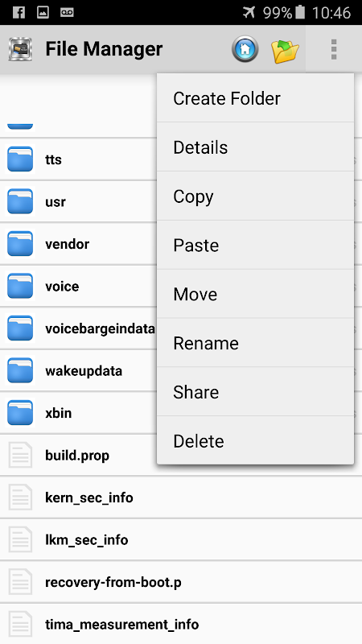The image size is (362, 644).
Task: Select Copy in the overflow menu
Action: pyautogui.click(x=255, y=196)
